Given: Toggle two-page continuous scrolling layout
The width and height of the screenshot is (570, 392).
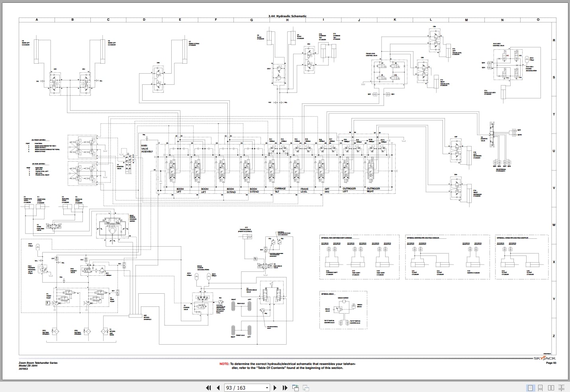Looking at the screenshot, I should pyautogui.click(x=560, y=387).
